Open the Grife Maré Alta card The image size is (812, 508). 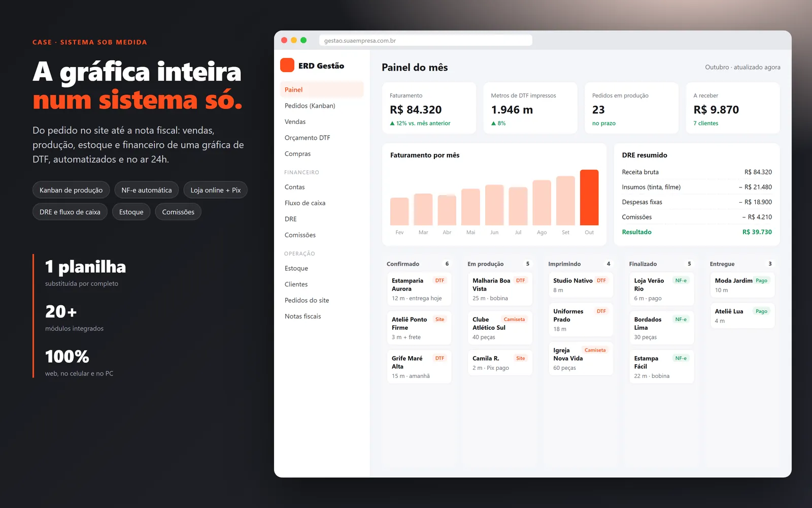coord(419,367)
